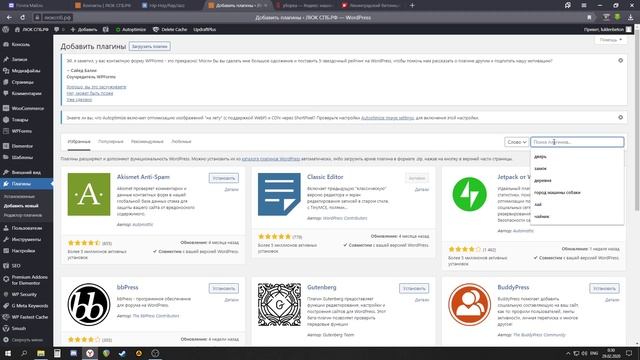The height and width of the screenshot is (360, 640).
Task: Open Установленные plugins submenu
Action: [19, 197]
